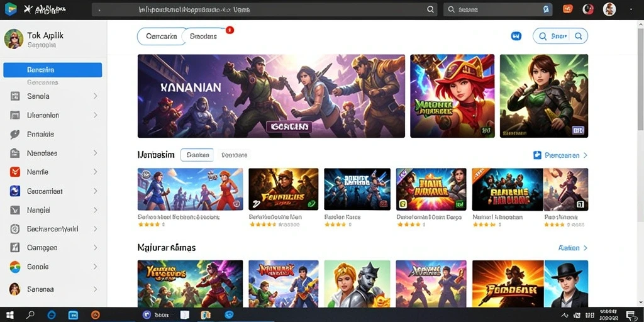Select the highlighted Bencaira sidebar item
Screen dimensions: 644x322
(x=53, y=70)
